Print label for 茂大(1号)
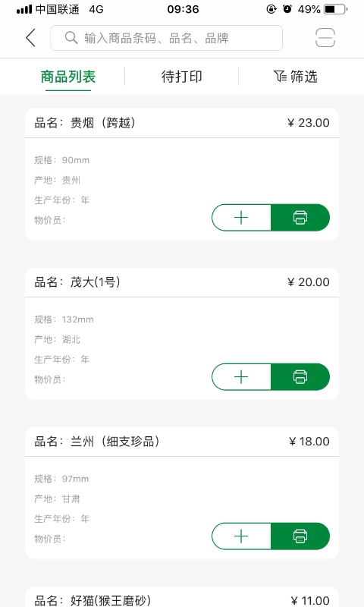This screenshot has height=607, width=364. (300, 376)
